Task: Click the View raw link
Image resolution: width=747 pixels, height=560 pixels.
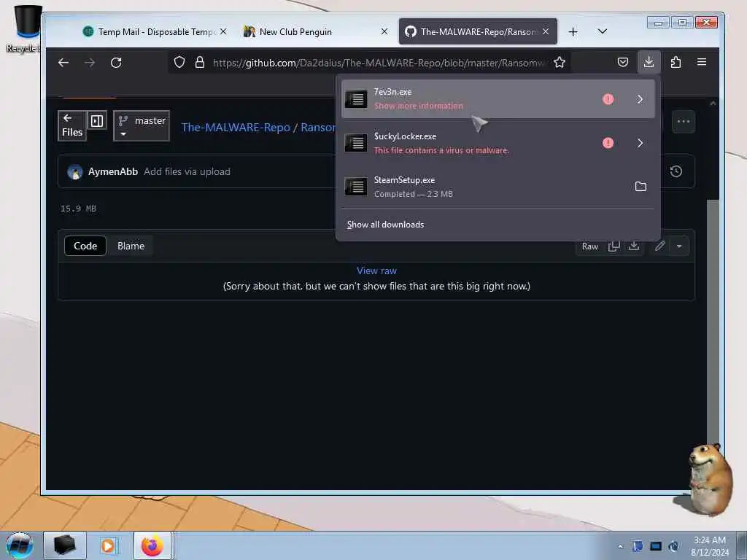Action: click(376, 271)
